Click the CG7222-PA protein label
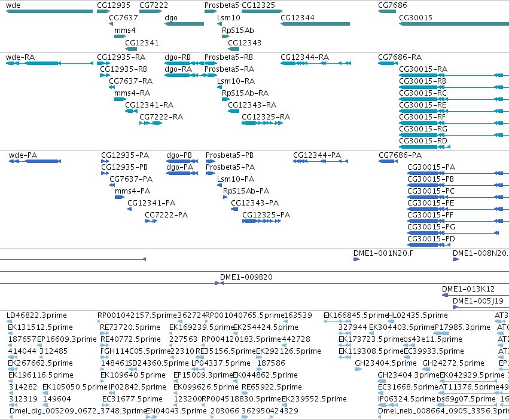This screenshot has width=509, height=420. 166,215
